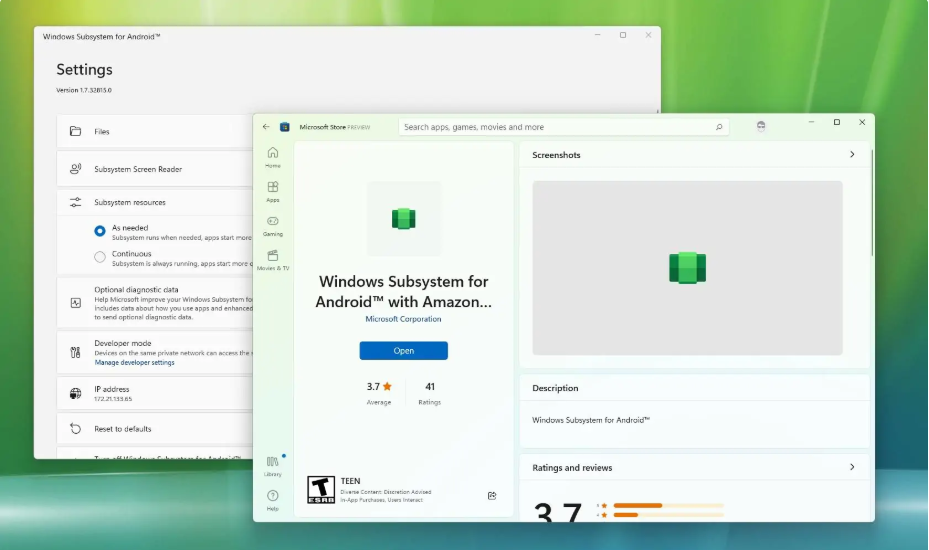The height and width of the screenshot is (550, 929).
Task: Open Library in the Store sidebar
Action: (x=273, y=466)
